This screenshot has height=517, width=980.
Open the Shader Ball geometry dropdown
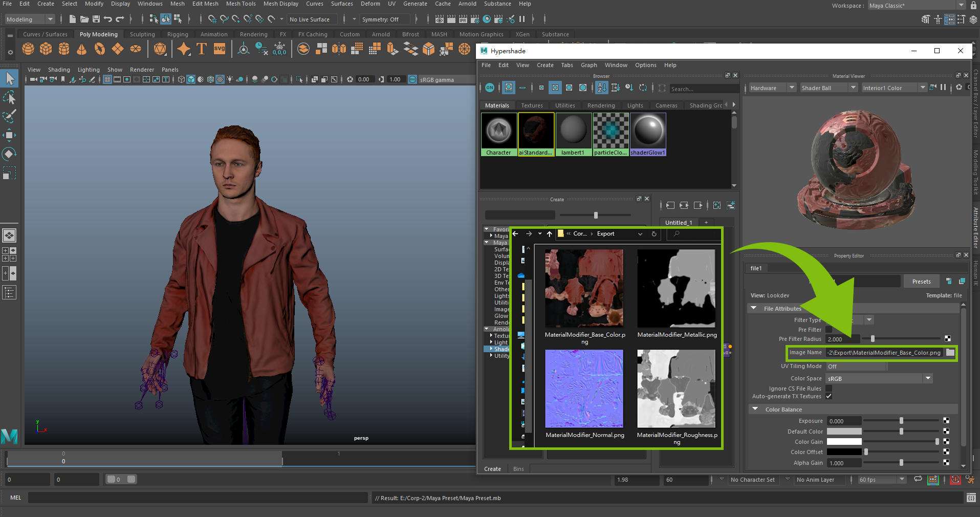[829, 88]
